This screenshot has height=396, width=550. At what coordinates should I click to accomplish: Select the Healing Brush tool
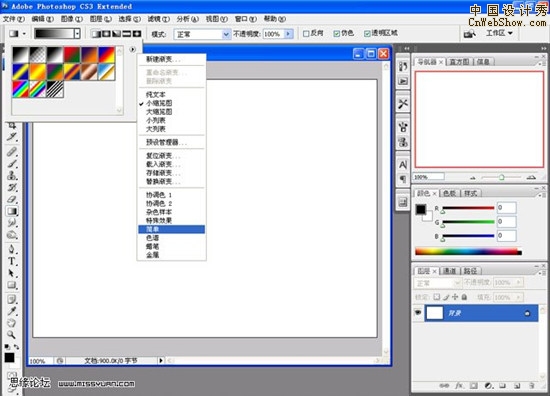pyautogui.click(x=12, y=152)
